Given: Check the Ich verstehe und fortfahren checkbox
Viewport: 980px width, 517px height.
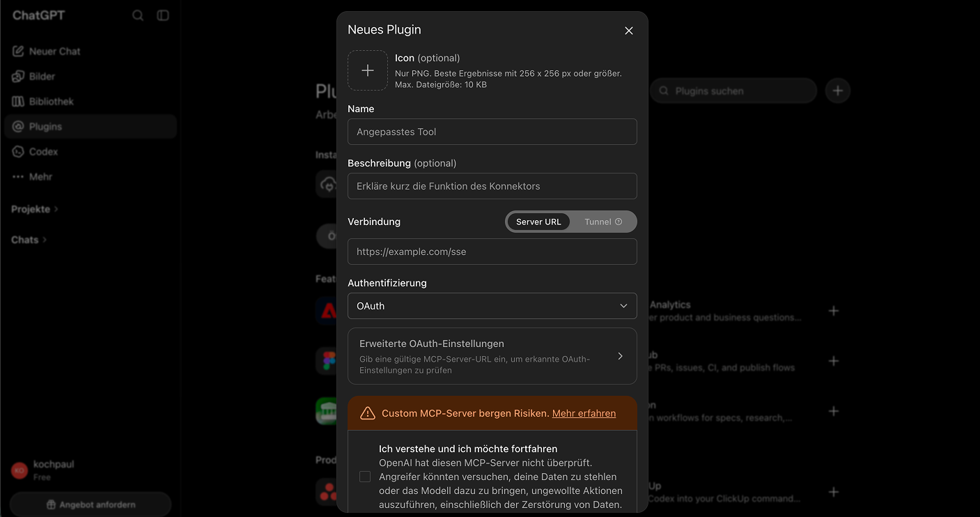Looking at the screenshot, I should [365, 477].
